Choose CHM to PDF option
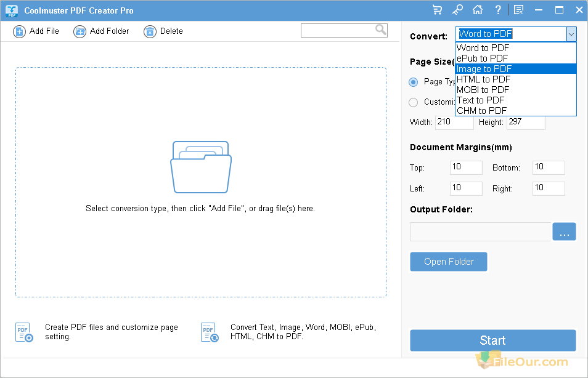The image size is (588, 378). [516, 111]
